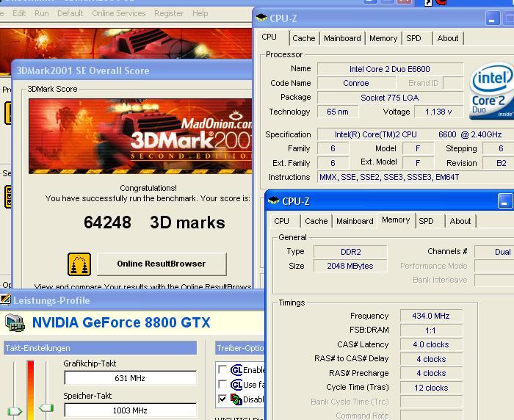Click the 64248 score number
This screenshot has width=514, height=420.
coord(107,222)
